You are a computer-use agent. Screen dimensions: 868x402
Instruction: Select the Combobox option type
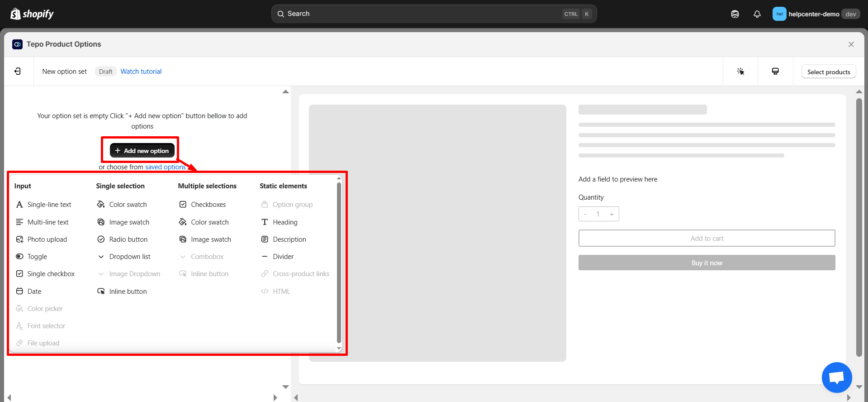201,257
